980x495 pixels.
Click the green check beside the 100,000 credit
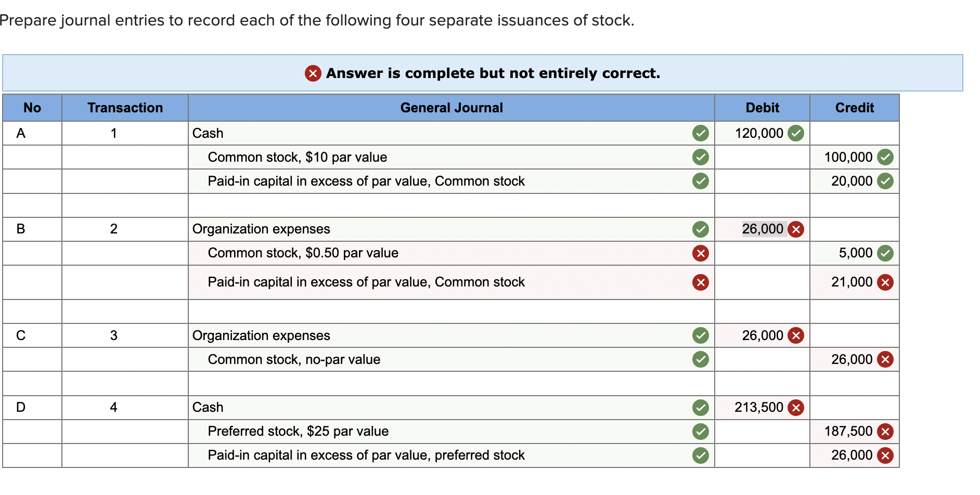(885, 157)
